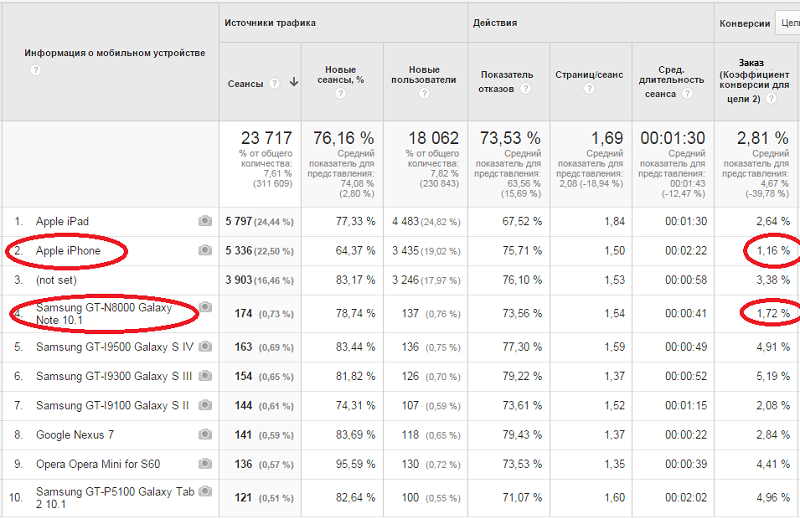Click the help icon next to Сеансы
This screenshot has height=519, width=800.
click(274, 84)
